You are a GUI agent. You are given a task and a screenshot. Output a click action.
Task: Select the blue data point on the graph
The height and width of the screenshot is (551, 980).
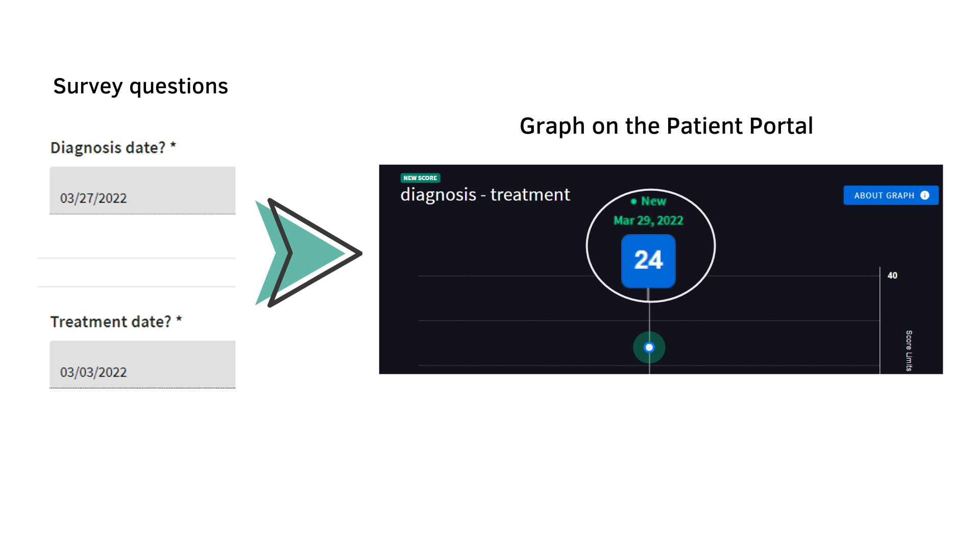pos(649,347)
